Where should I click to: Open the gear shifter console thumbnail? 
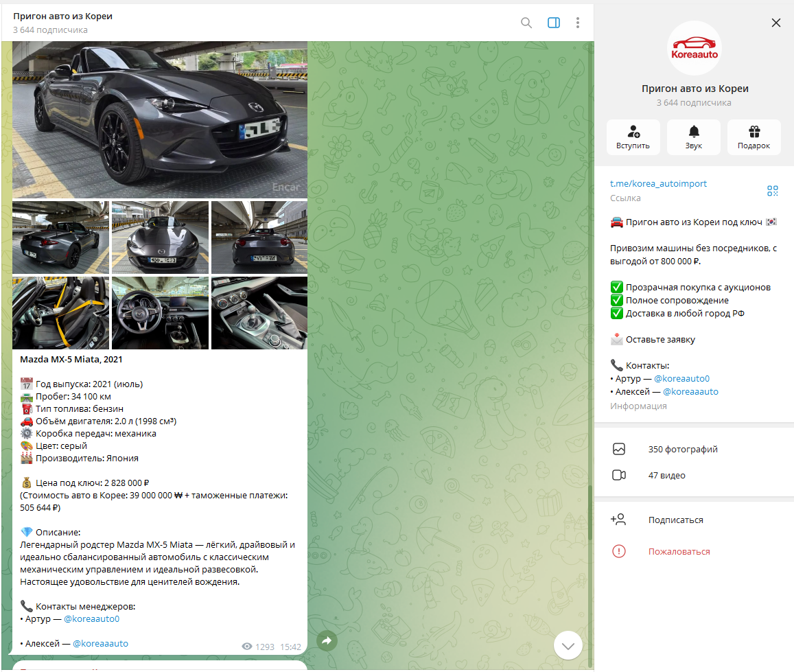coord(259,313)
